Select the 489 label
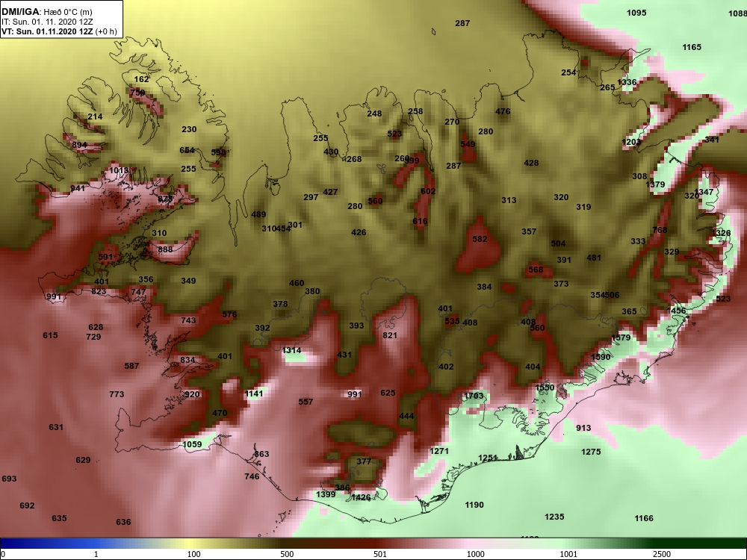The width and height of the screenshot is (747, 560). click(258, 215)
